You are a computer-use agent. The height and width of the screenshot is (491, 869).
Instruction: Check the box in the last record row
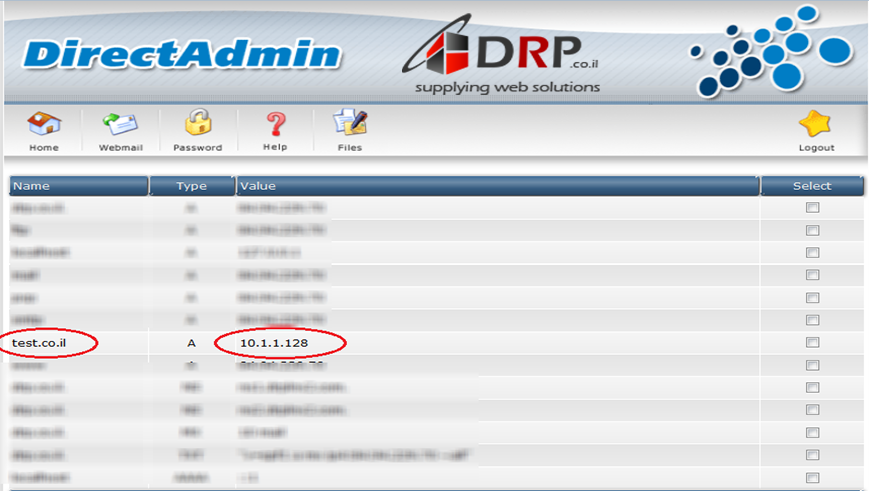click(x=812, y=478)
